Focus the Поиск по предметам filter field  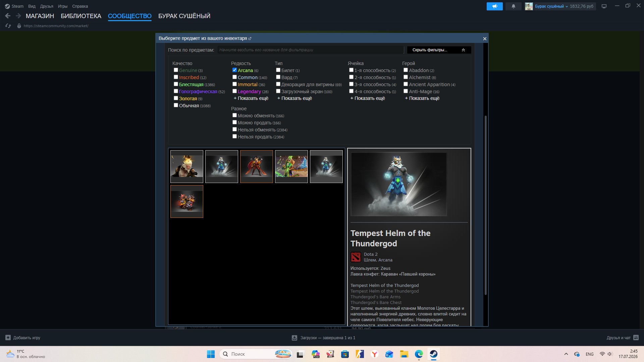(x=311, y=50)
